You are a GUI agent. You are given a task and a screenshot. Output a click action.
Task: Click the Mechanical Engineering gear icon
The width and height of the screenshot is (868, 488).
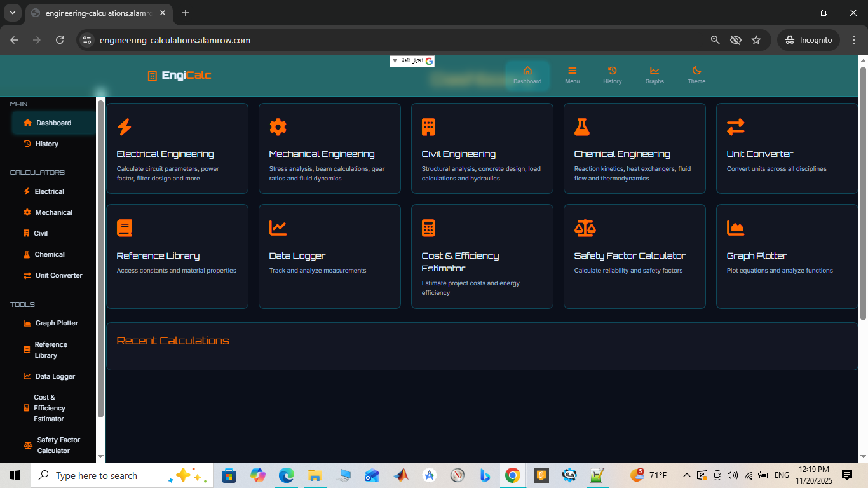pyautogui.click(x=278, y=127)
